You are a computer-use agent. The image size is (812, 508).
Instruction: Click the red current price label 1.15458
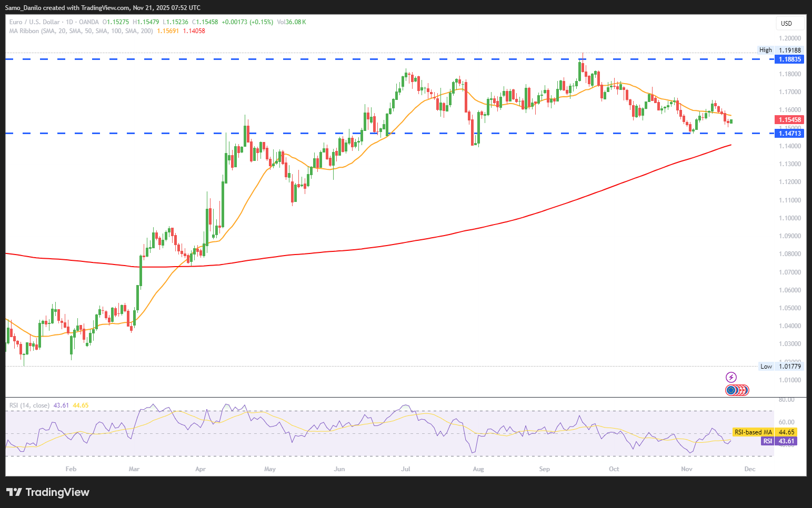coord(789,120)
